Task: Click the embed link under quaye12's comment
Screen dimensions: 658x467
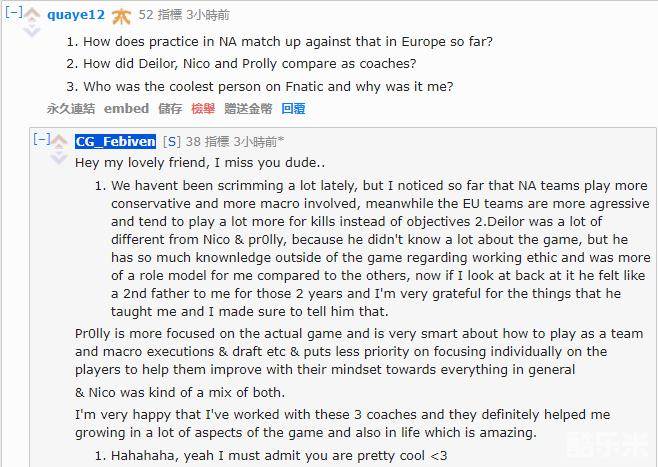Action: 126,108
